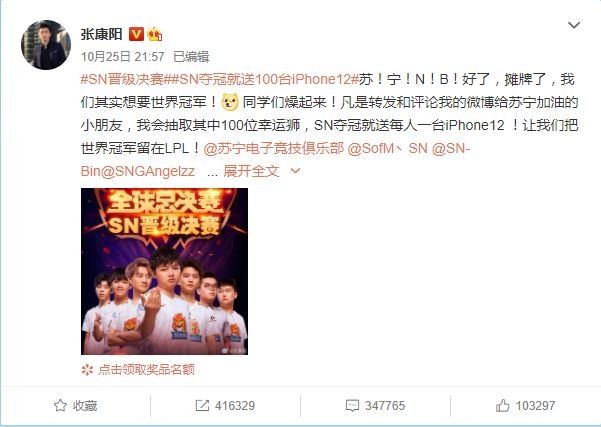Click the red lottery flower icon
This screenshot has width=601, height=427.
click(x=87, y=370)
